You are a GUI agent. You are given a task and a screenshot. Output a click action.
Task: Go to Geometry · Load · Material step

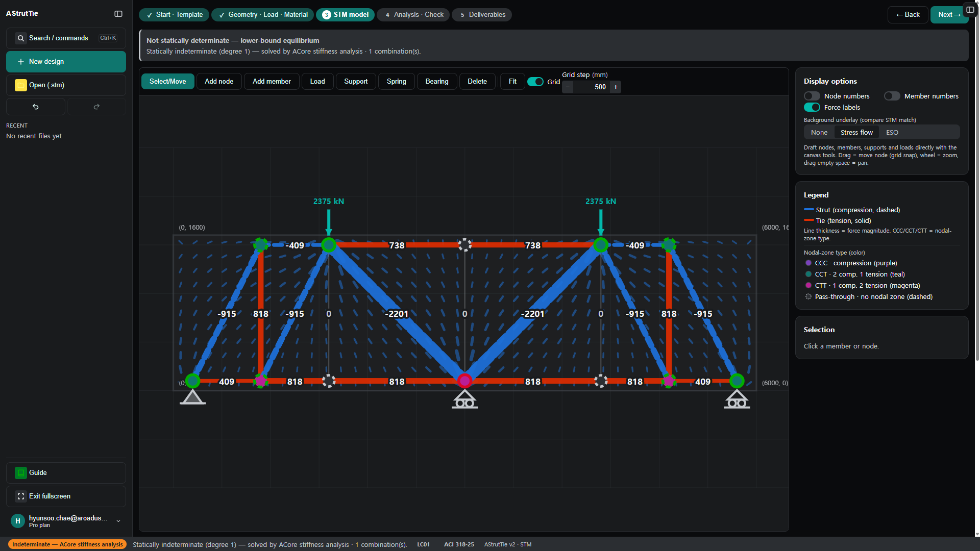point(263,15)
